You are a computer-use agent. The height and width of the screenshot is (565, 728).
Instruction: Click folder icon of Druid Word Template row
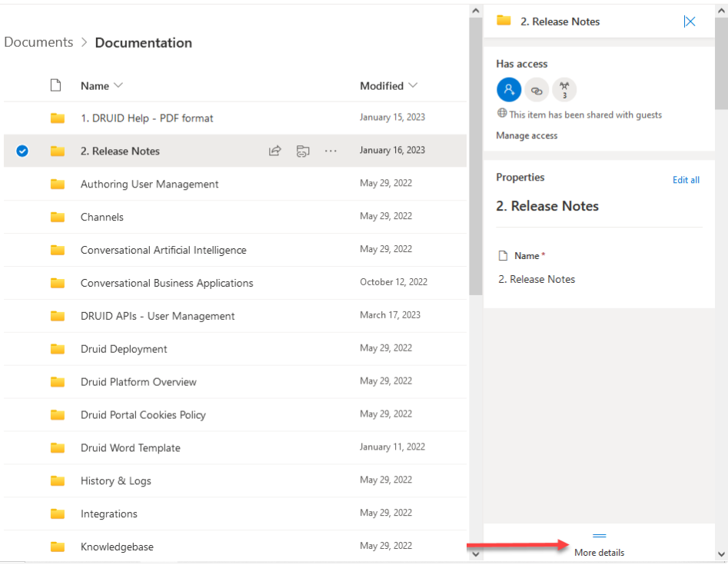click(x=58, y=447)
